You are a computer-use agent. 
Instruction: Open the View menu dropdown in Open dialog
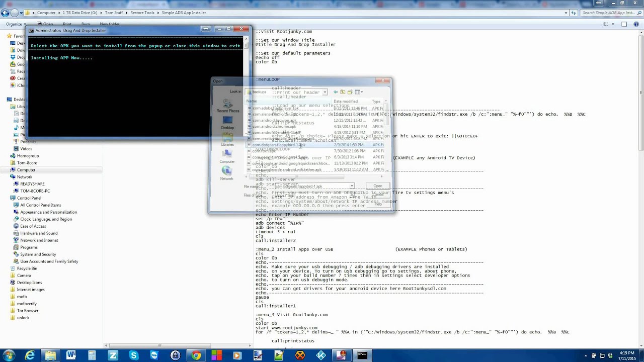pyautogui.click(x=359, y=92)
